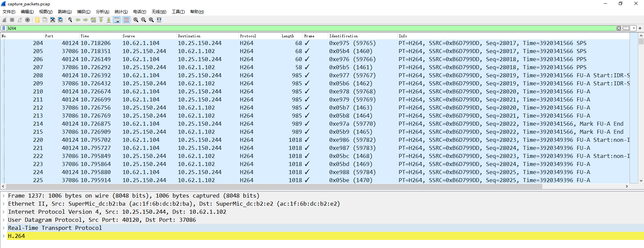Open the 电话(Y) menu
The height and width of the screenshot is (248, 644).
pos(140,12)
